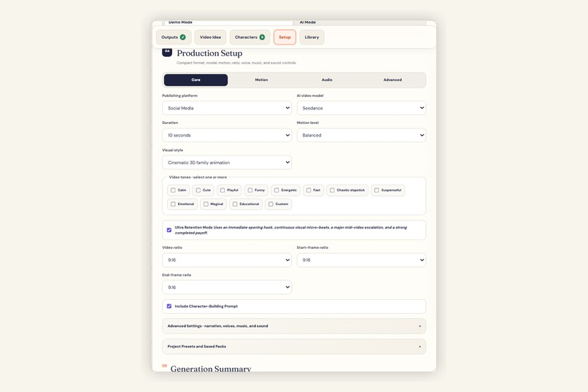Image resolution: width=588 pixels, height=392 pixels.
Task: Check the Magical tone checkbox
Action: 206,204
